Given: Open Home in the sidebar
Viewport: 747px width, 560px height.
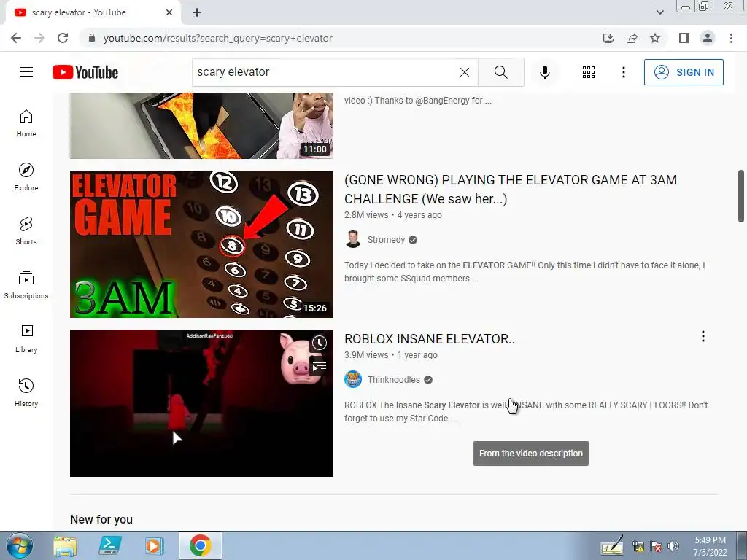Looking at the screenshot, I should (26, 123).
